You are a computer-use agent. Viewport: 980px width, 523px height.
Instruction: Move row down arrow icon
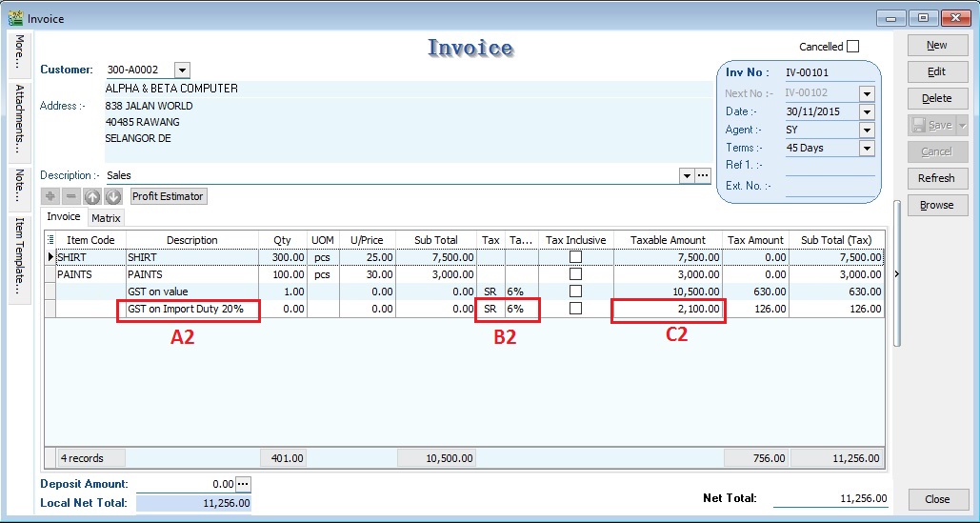113,196
